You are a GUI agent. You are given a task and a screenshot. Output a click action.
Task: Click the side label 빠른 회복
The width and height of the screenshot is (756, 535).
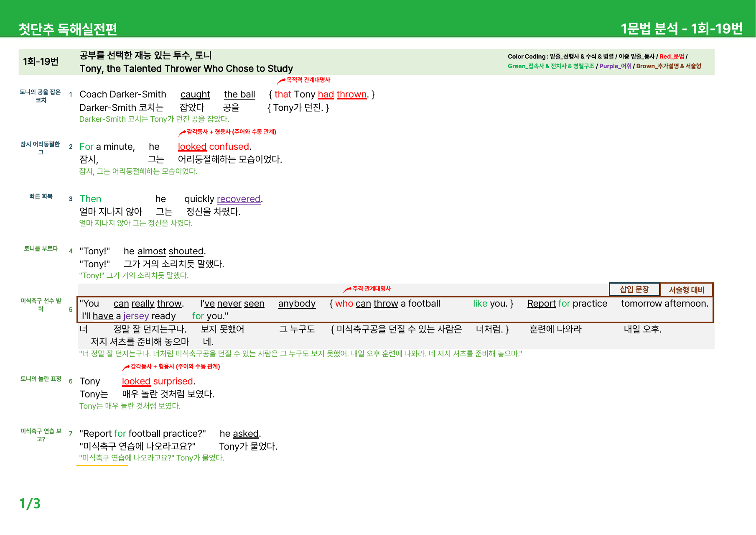(41, 196)
